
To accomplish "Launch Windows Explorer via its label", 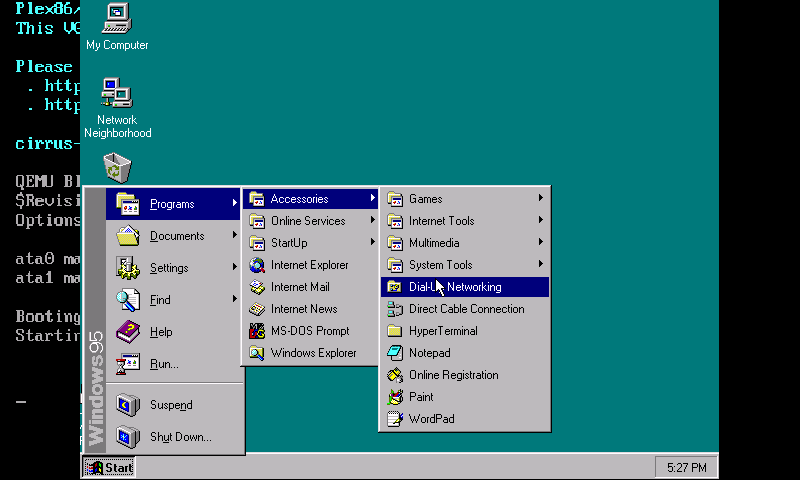I will (313, 353).
